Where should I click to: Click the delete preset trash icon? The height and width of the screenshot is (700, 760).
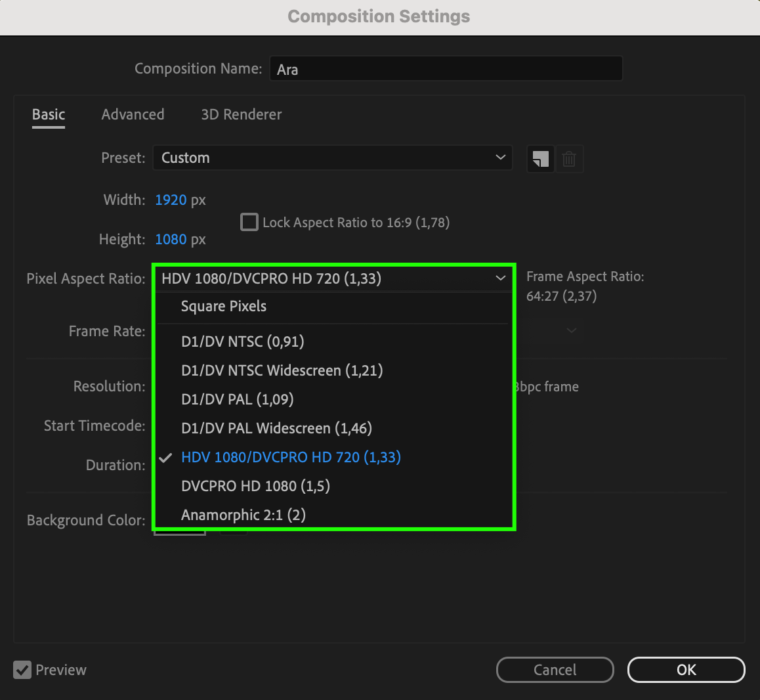569,159
